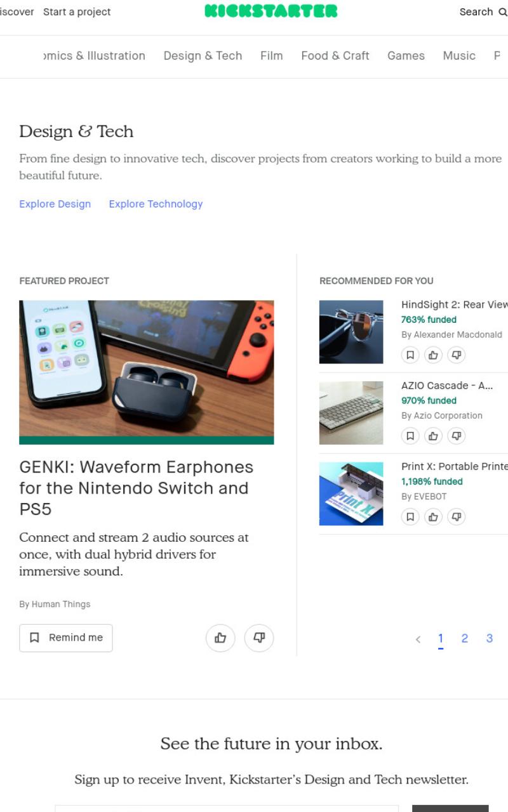Thumbs up the HindSight 2 project

[x=433, y=355]
